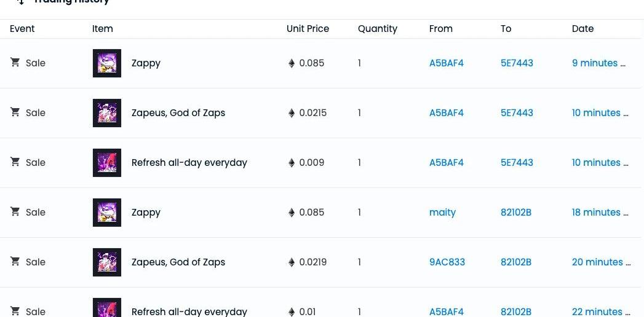Click the Ethereum icon beside the 0.01 price
The image size is (644, 317).
tap(292, 311)
